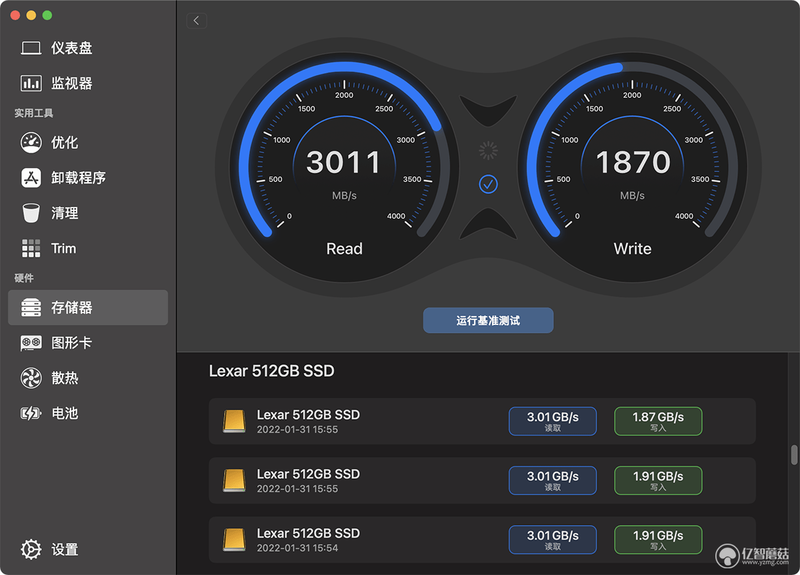
Task: Select the 散热 fan icon
Action: (31, 378)
